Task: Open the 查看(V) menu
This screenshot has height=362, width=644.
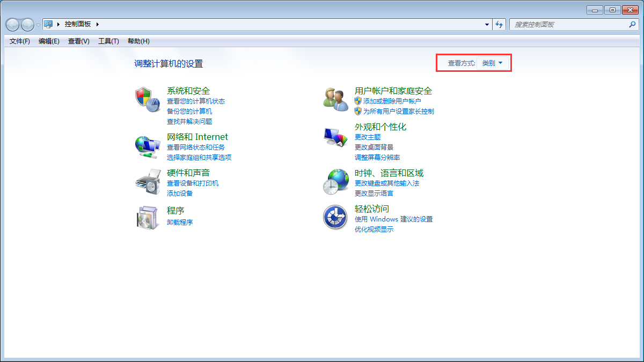Action: [x=78, y=41]
